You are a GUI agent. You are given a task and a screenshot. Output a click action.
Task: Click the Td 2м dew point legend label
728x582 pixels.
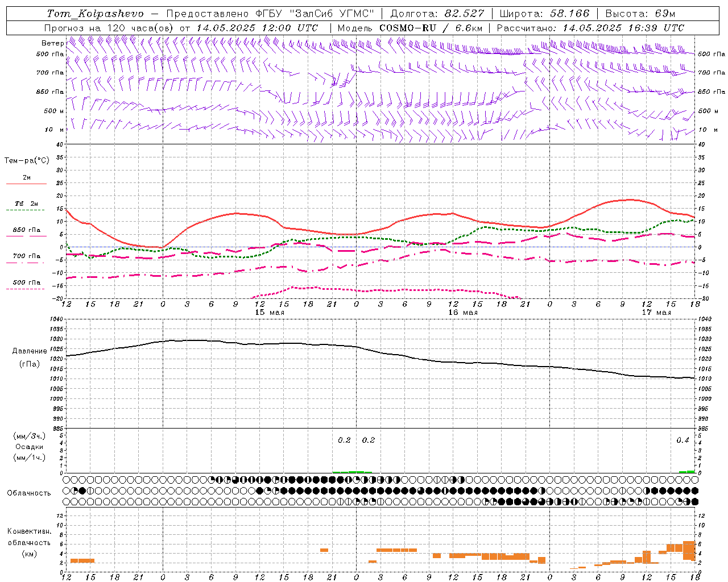(27, 203)
